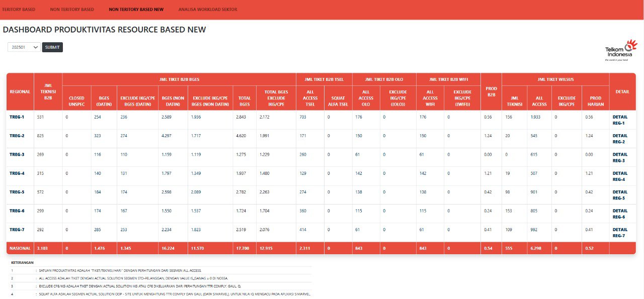Click the JML TIKET WILSUS group header
Image resolution: width=644 pixels, height=299 pixels.
click(x=555, y=79)
